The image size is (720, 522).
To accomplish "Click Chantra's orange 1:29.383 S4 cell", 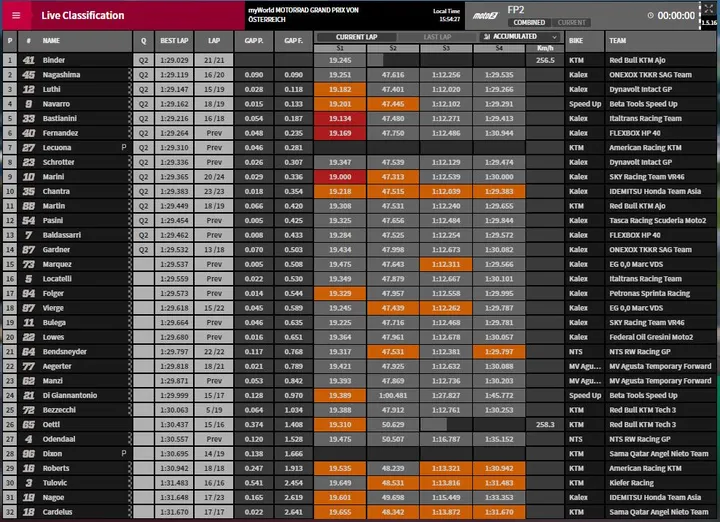I will click(x=499, y=191).
